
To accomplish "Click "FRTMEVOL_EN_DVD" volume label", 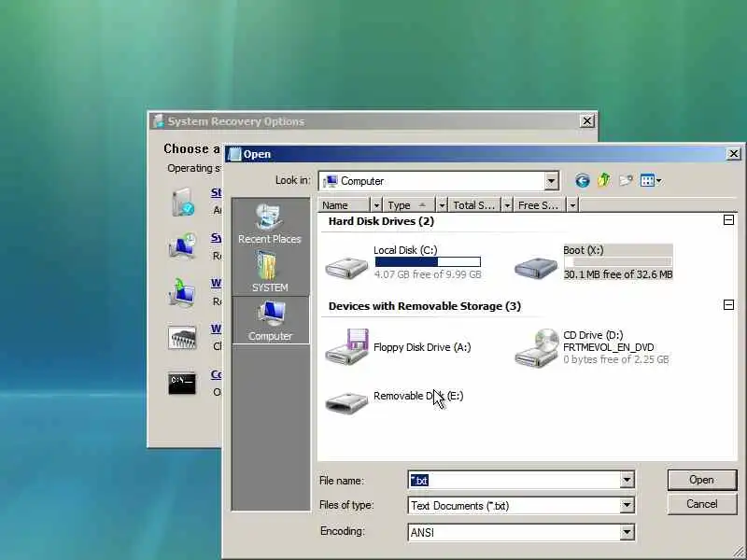I will tap(609, 347).
